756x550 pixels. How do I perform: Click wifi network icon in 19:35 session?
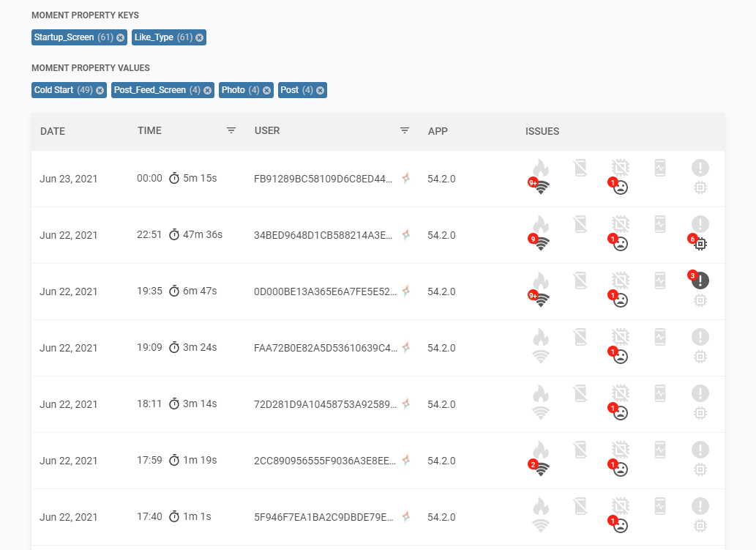click(x=541, y=300)
